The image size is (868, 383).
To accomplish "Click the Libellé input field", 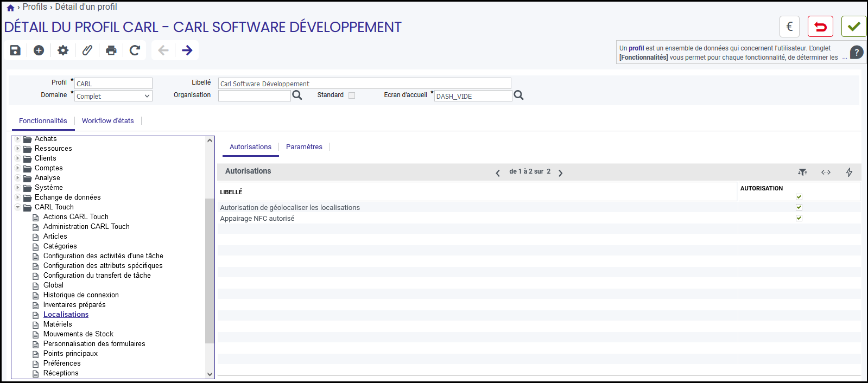I will click(x=365, y=84).
